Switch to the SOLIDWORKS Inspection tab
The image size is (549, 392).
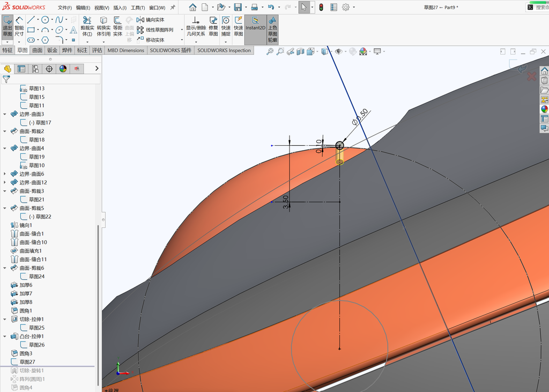[224, 50]
